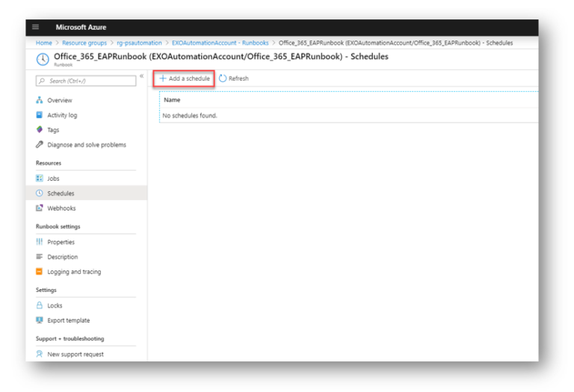Click the Export template icon

[39, 320]
